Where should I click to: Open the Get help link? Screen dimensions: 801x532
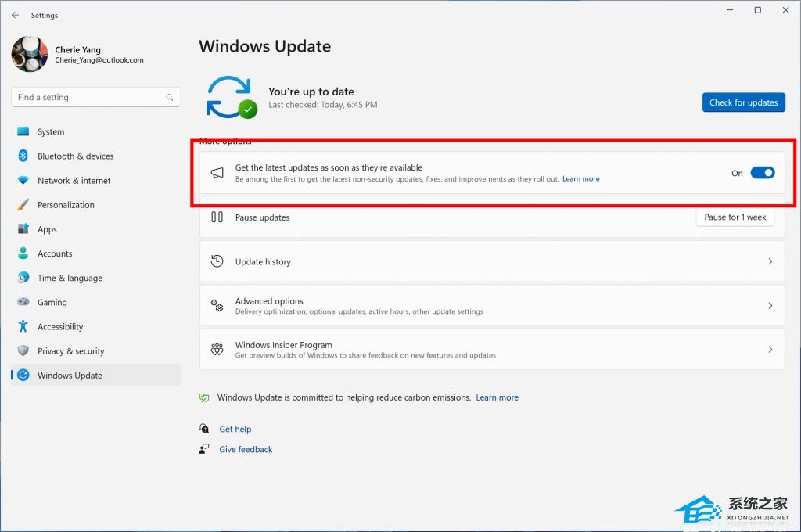click(x=235, y=429)
